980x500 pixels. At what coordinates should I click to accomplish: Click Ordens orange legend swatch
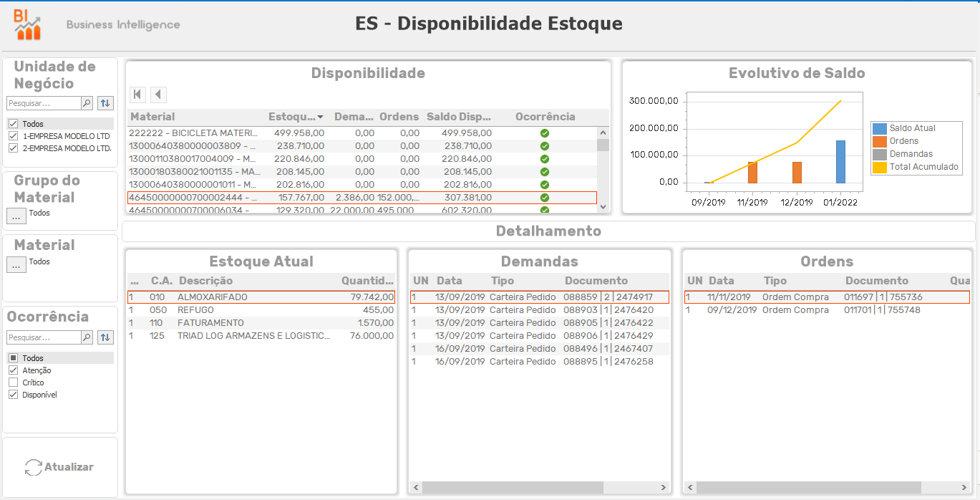click(880, 141)
